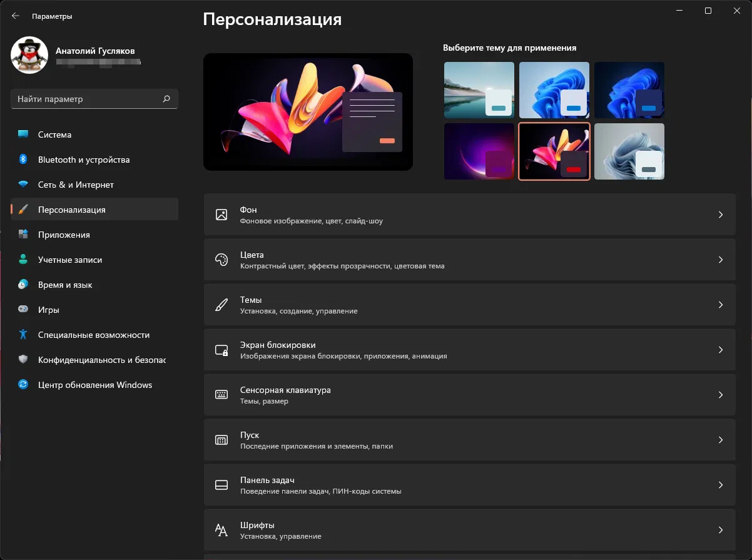
Task: Expand the Темы row chevron
Action: [721, 305]
